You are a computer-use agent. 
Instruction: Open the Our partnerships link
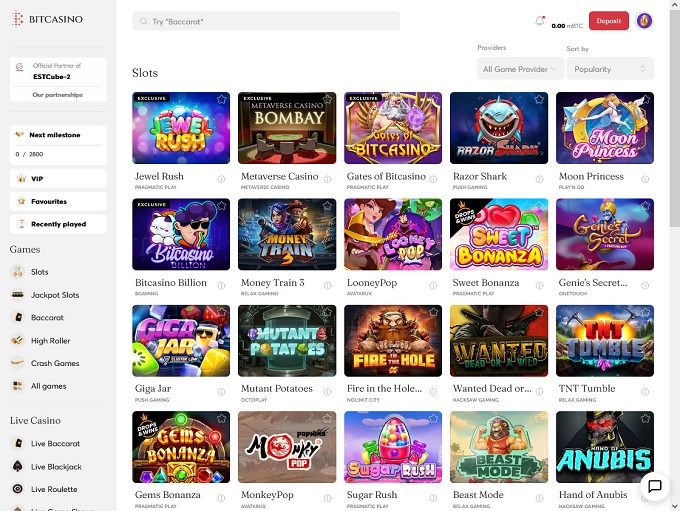(x=58, y=94)
